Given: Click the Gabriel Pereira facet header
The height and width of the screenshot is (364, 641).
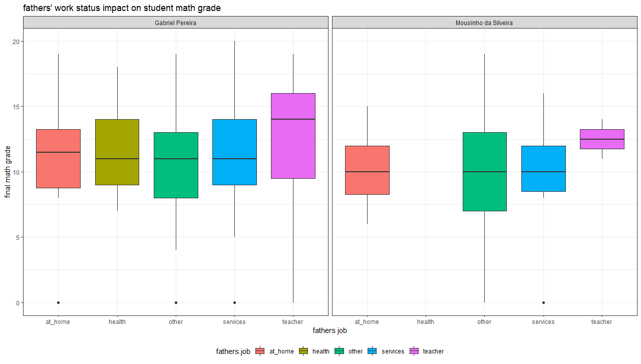Looking at the screenshot, I should 176,23.
